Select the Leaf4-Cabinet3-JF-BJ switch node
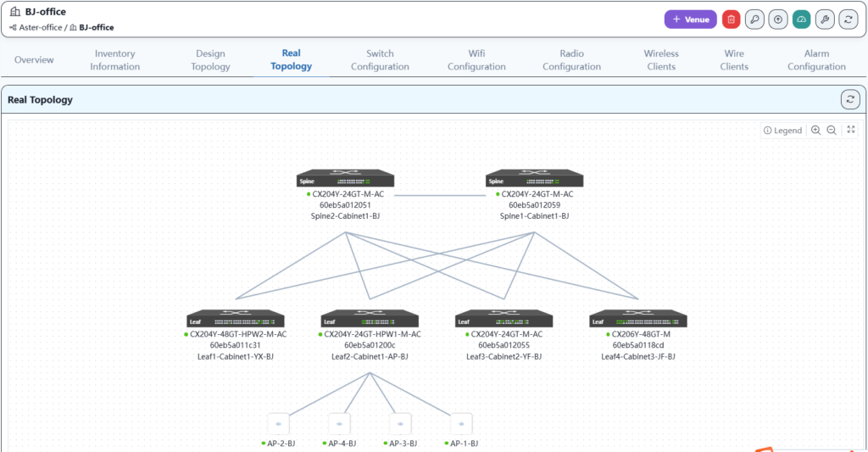Screen dimensions: 868x452 638,320
